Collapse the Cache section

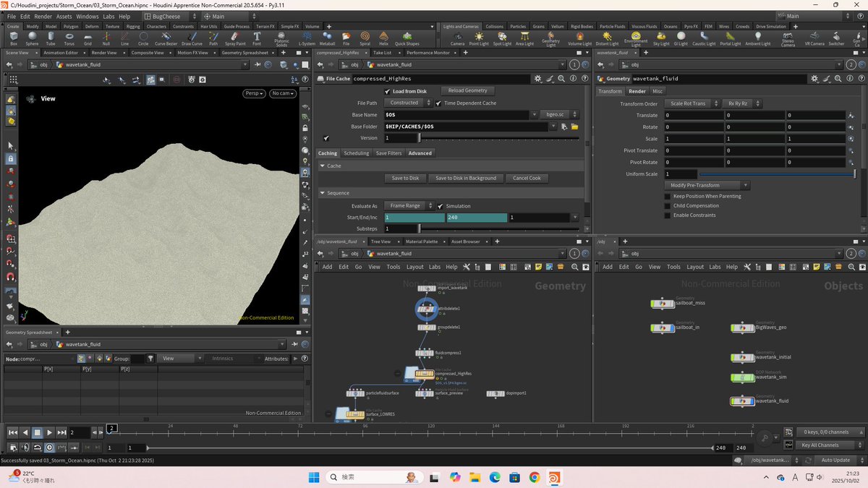coord(323,166)
